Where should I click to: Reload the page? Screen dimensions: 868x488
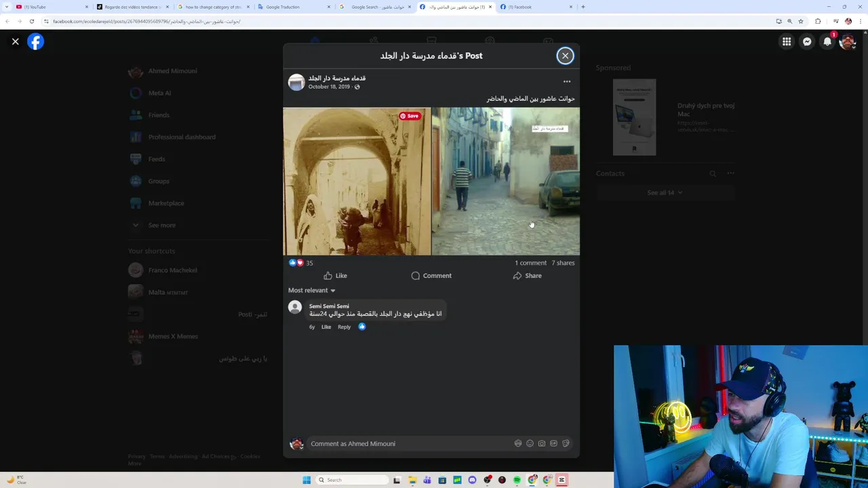(x=31, y=21)
